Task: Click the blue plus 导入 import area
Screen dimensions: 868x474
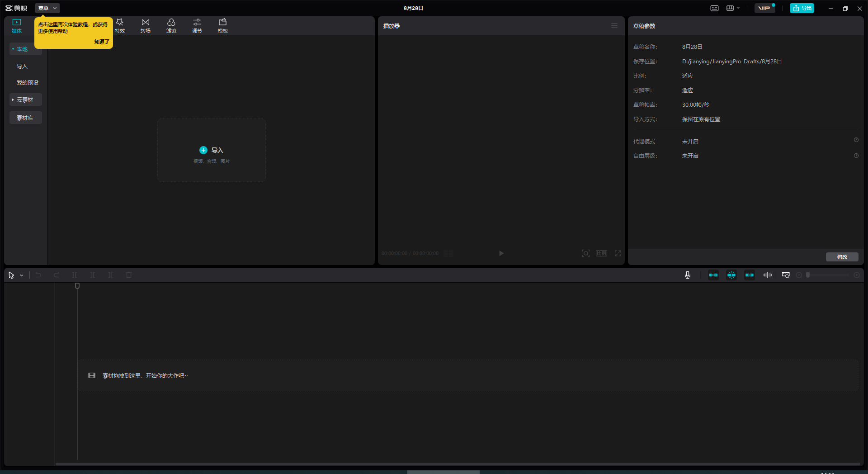Action: (x=212, y=150)
